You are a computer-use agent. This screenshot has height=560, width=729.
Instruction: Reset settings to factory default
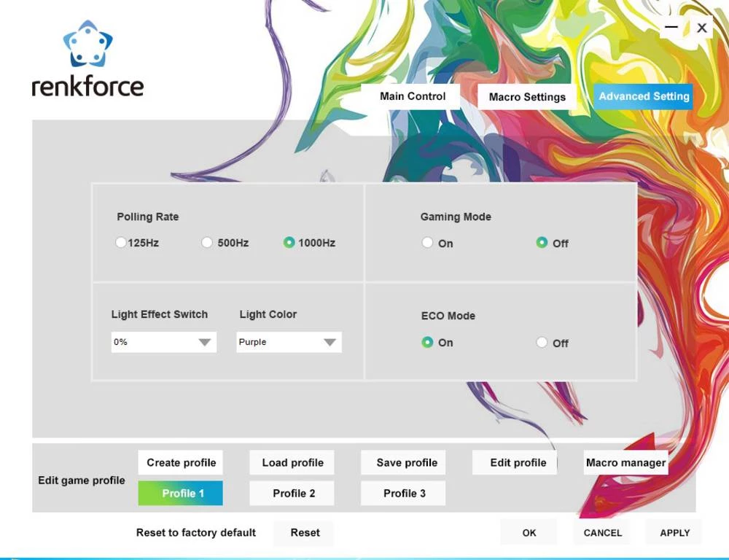[x=305, y=532]
